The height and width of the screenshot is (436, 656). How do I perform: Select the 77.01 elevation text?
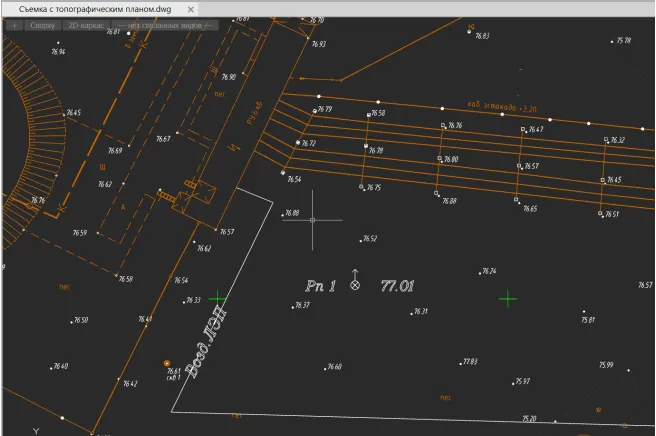(x=397, y=286)
